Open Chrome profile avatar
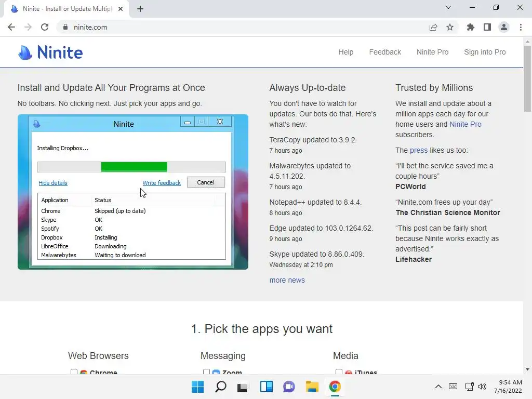532x399 pixels. pyautogui.click(x=504, y=27)
